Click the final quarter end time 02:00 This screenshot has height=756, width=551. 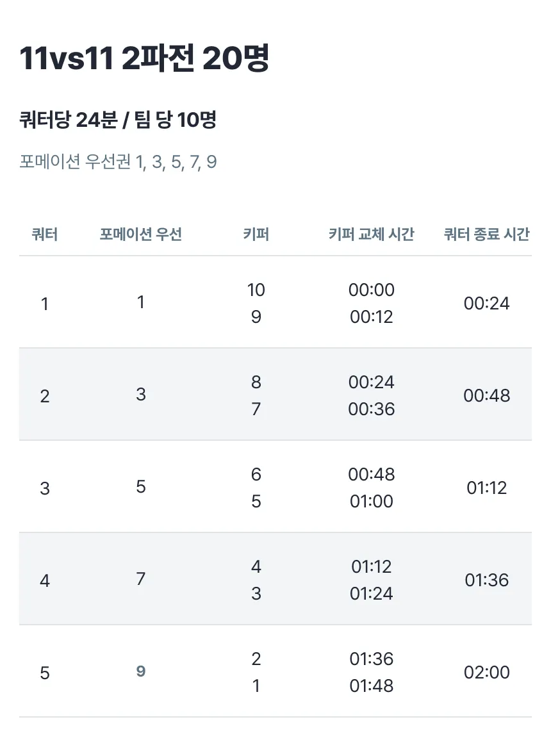(486, 672)
